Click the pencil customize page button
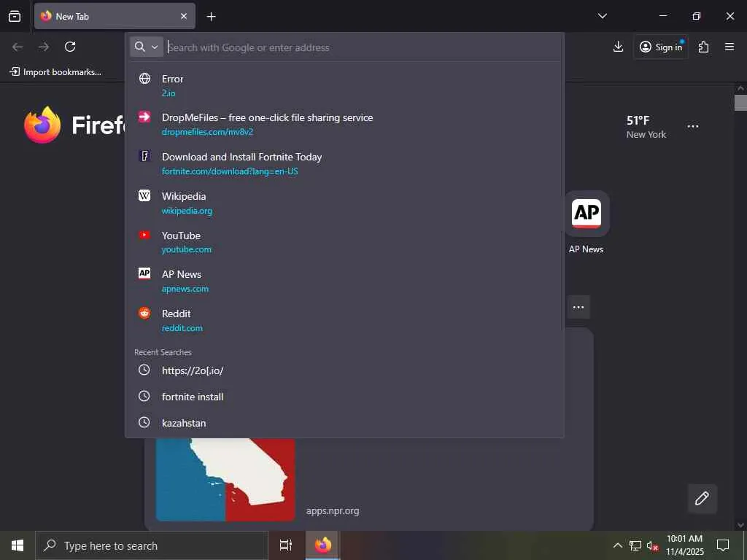 702,499
